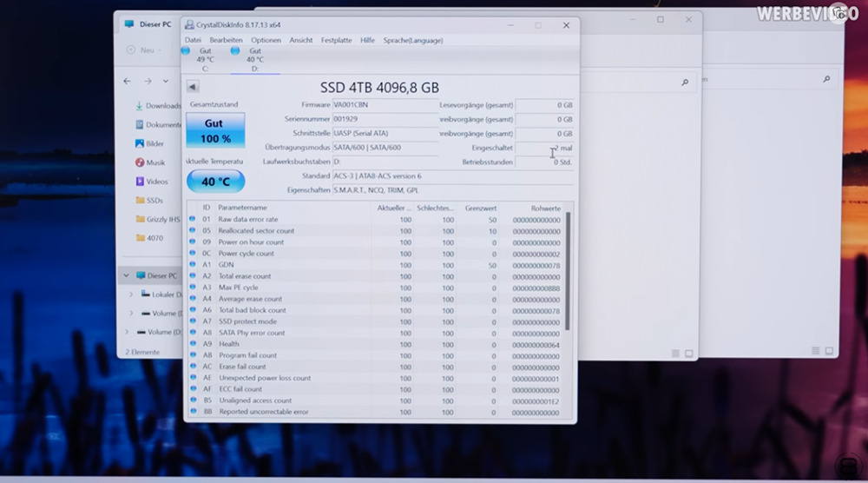Image resolution: width=868 pixels, height=483 pixels.
Task: Open Videos in Explorer sidebar
Action: 151,181
